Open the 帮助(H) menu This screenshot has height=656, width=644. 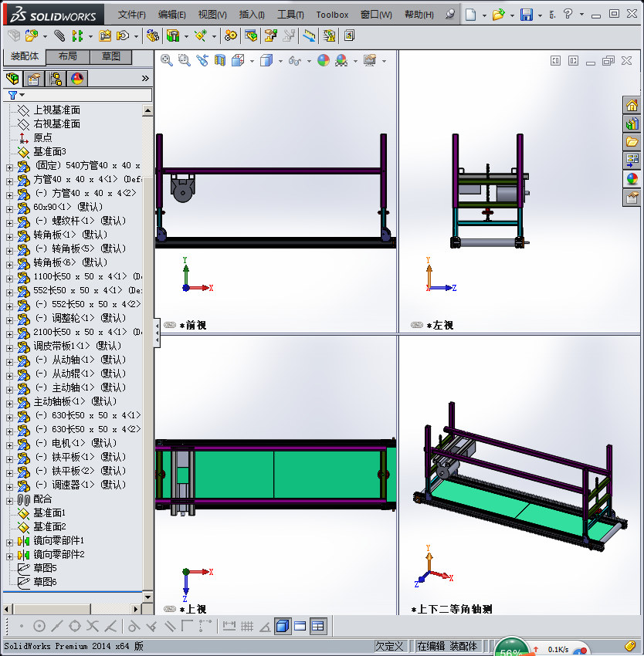[x=419, y=15]
